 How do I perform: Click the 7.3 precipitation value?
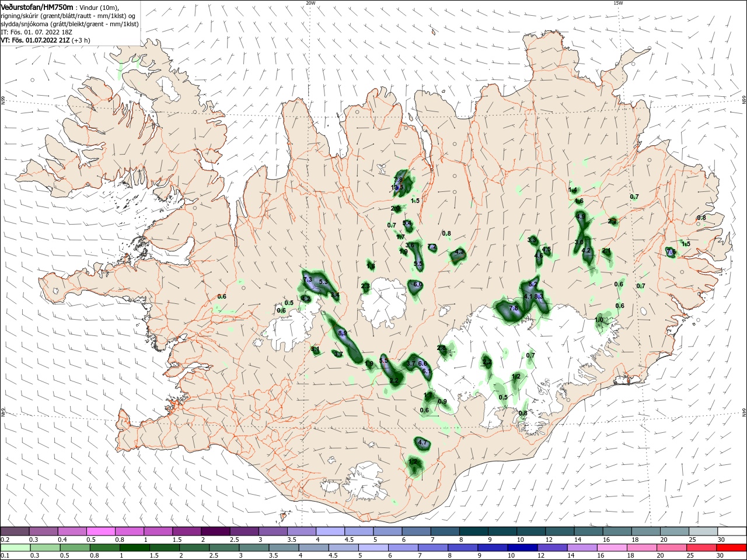click(308, 281)
